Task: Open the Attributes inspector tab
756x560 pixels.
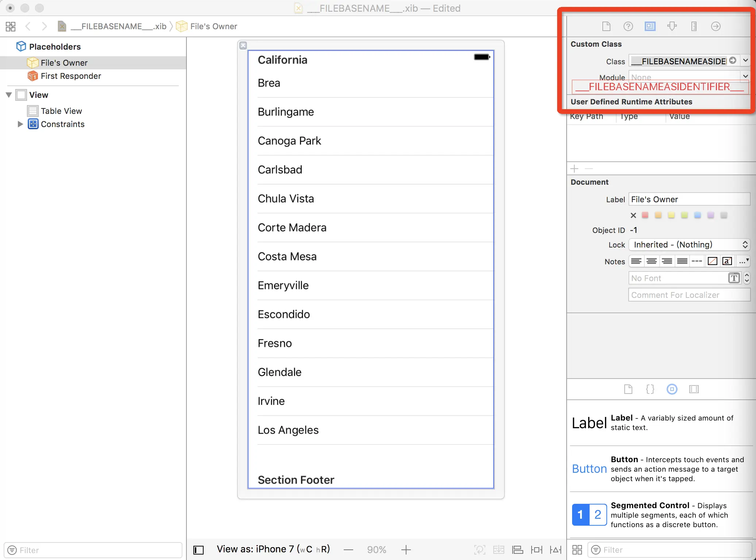Action: pos(672,26)
